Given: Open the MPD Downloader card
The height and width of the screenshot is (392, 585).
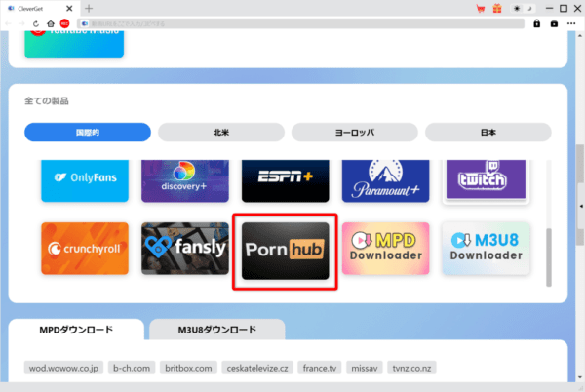Looking at the screenshot, I should click(x=386, y=249).
